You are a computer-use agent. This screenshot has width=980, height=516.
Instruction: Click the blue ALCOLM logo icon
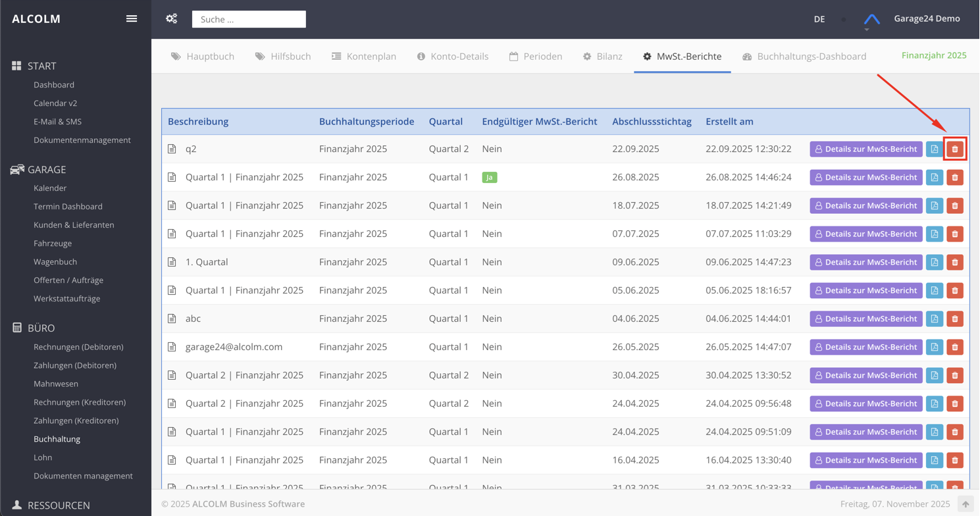click(871, 19)
